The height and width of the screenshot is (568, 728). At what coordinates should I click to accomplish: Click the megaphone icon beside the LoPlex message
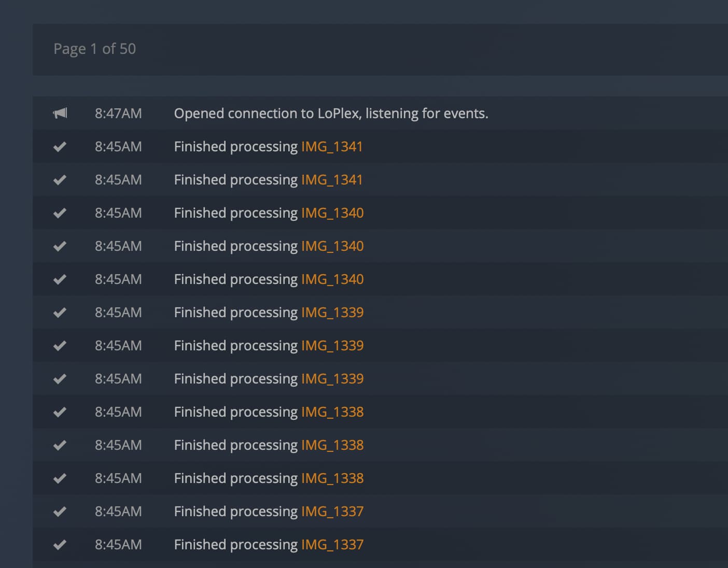coord(60,113)
